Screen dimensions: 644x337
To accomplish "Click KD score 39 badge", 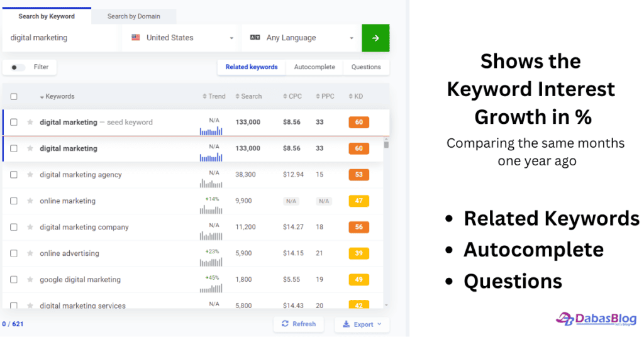I will click(x=359, y=253).
